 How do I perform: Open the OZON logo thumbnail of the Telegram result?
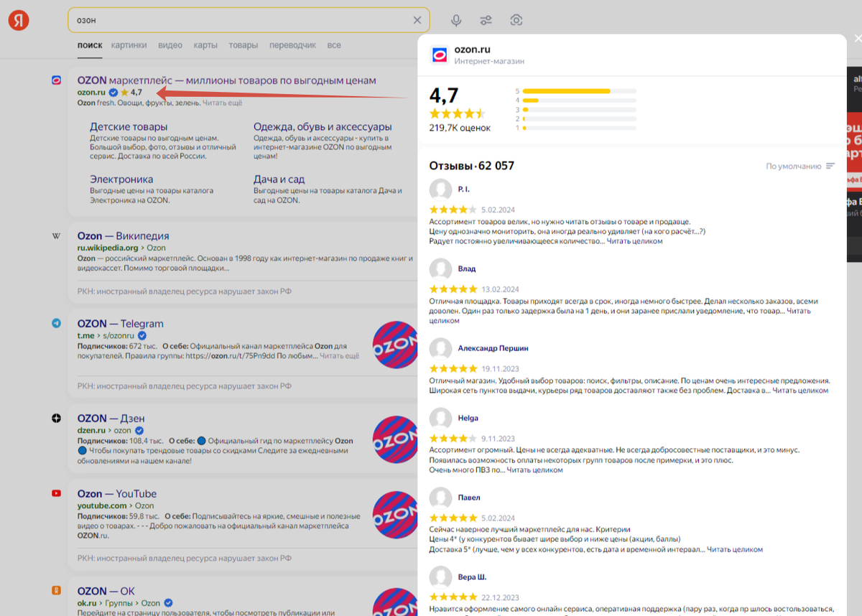(x=395, y=345)
